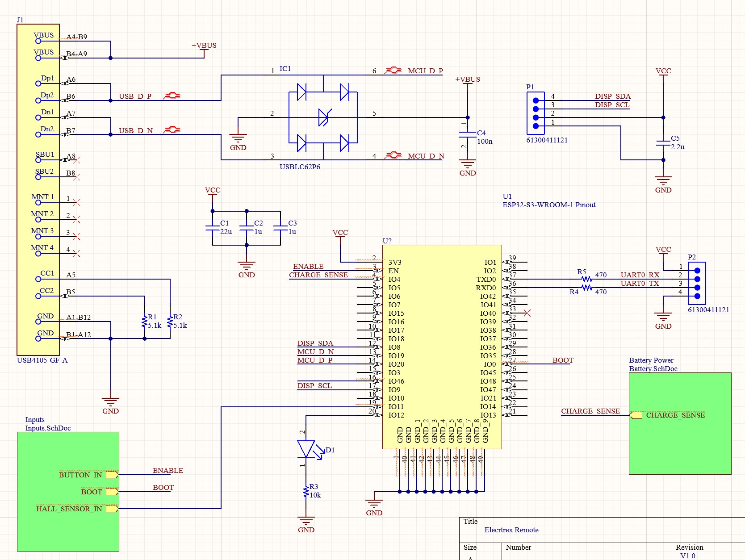Click the differential pair directive on USB_D_N

(x=172, y=130)
